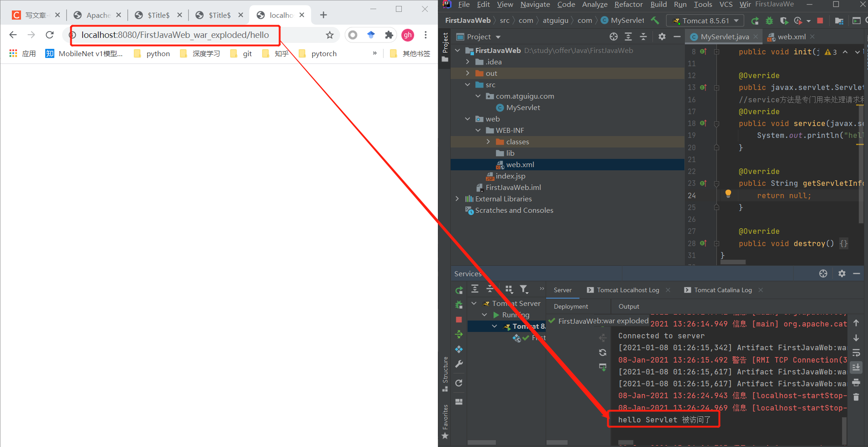Click the gh profile button in Chrome
This screenshot has height=447, width=868.
click(x=408, y=35)
